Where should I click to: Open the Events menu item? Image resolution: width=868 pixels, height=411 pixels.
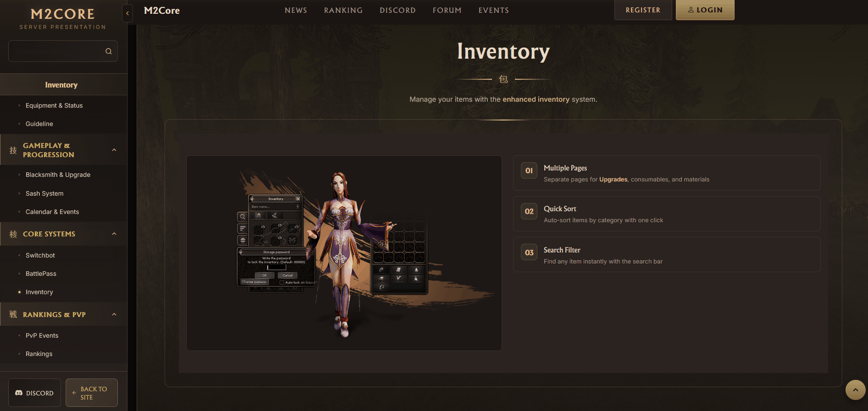click(494, 10)
